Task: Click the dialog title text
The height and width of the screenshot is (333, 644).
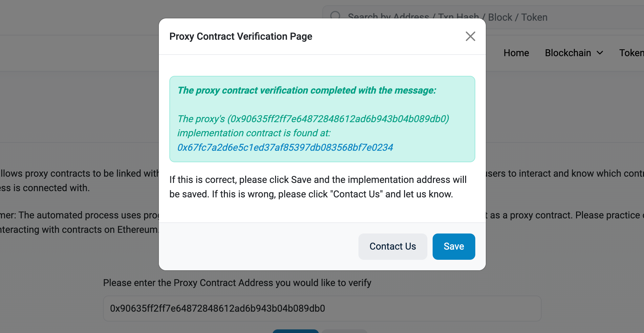Action: [x=241, y=36]
